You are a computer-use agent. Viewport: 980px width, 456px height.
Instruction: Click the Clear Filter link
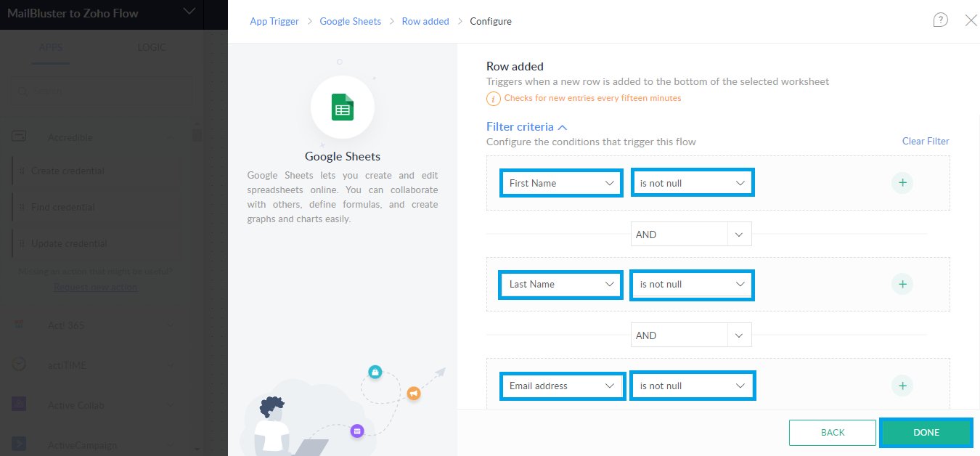coord(925,141)
